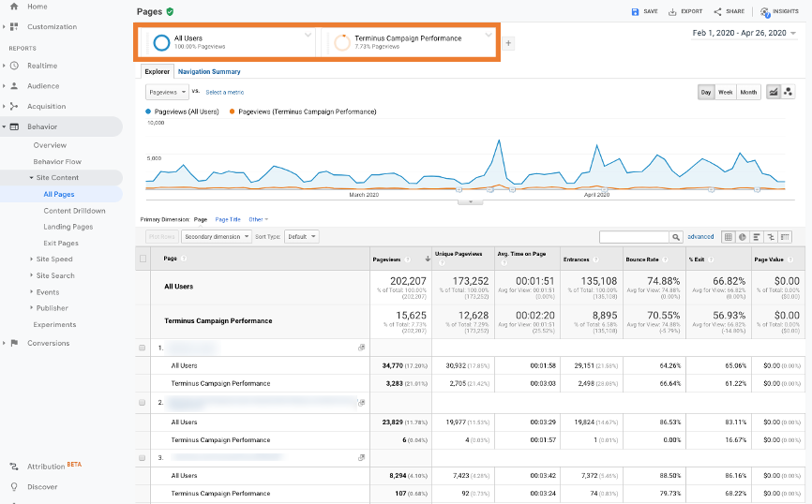The width and height of the screenshot is (812, 504).
Task: Open the date range dropdown
Action: [x=744, y=33]
